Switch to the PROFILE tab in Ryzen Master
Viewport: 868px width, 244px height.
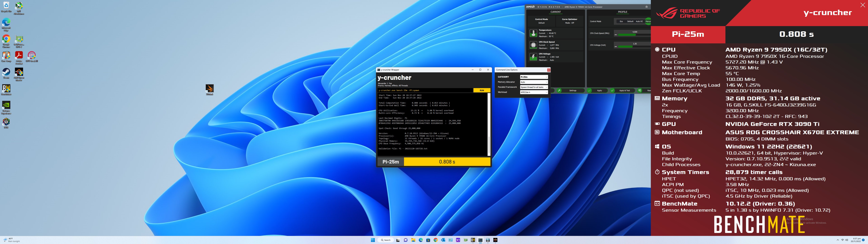[x=623, y=12]
